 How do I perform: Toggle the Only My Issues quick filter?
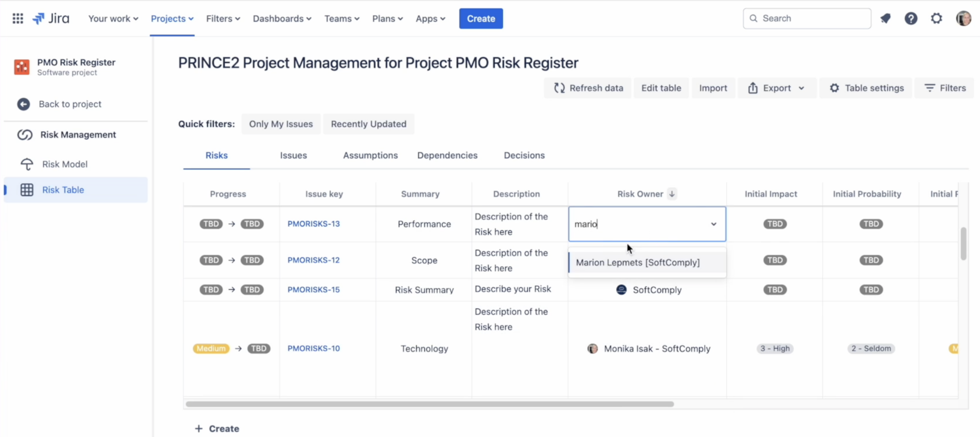point(280,124)
